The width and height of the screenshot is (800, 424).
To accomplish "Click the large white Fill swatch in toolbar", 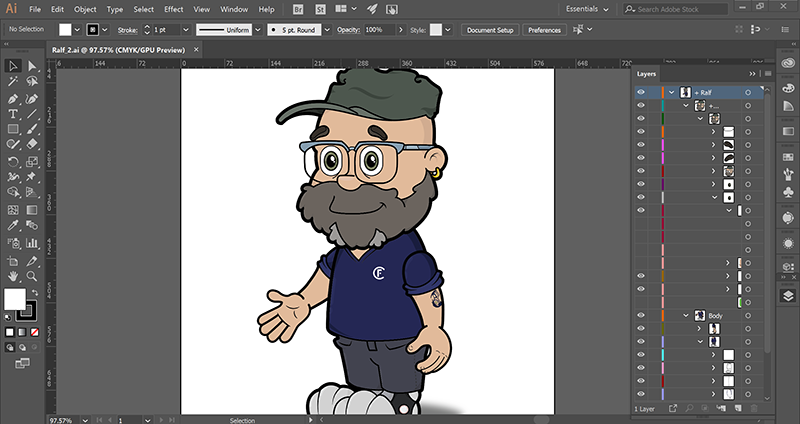I will tap(15, 299).
